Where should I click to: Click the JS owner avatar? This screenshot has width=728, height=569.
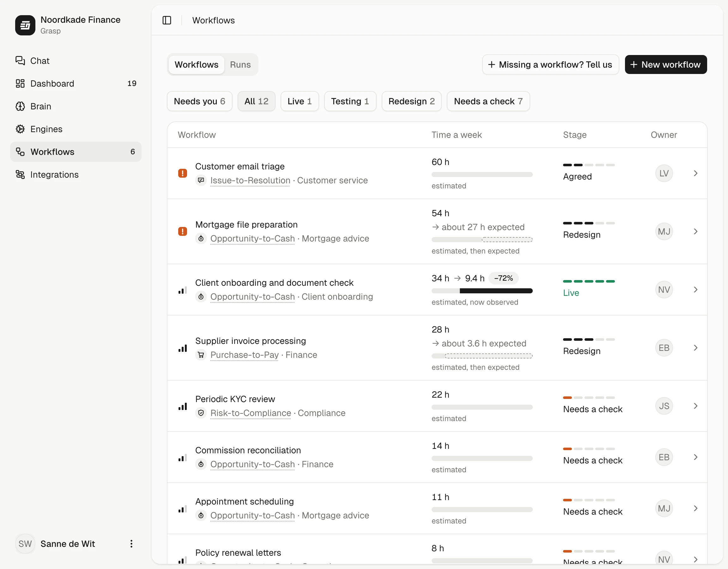point(664,406)
